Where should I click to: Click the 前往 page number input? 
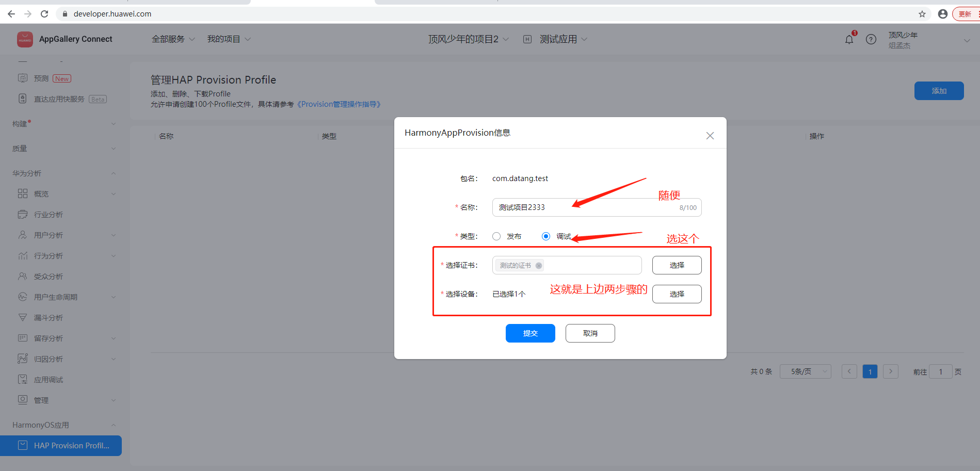pyautogui.click(x=941, y=371)
